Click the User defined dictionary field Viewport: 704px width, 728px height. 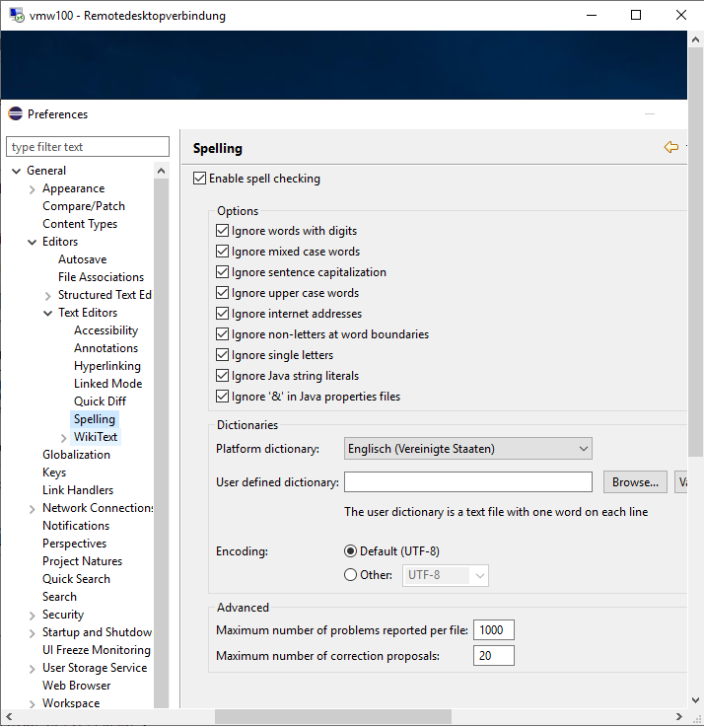pyautogui.click(x=467, y=482)
